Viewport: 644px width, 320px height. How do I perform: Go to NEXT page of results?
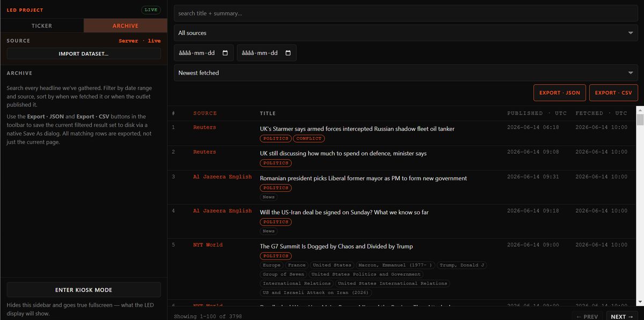point(622,316)
